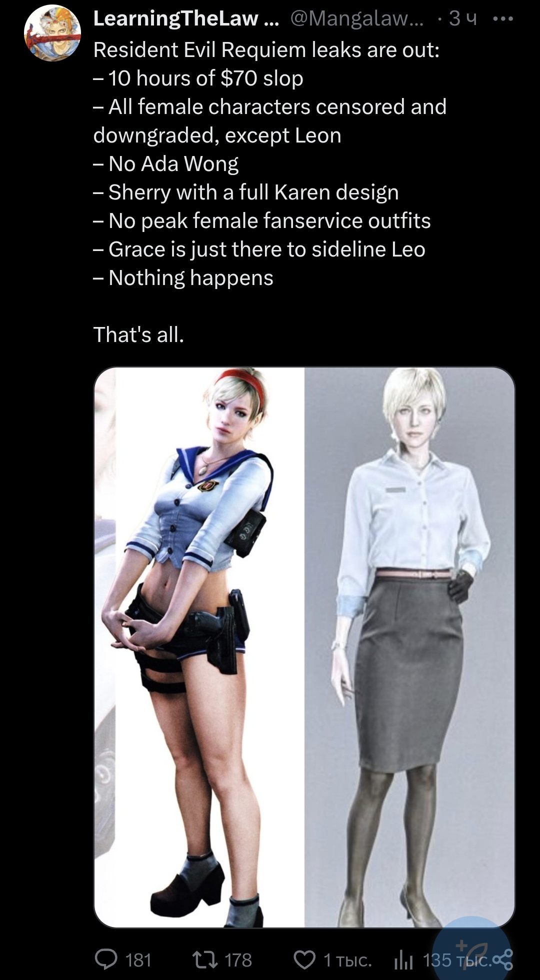
Task: Tap the 181 replies count
Action: tap(138, 960)
